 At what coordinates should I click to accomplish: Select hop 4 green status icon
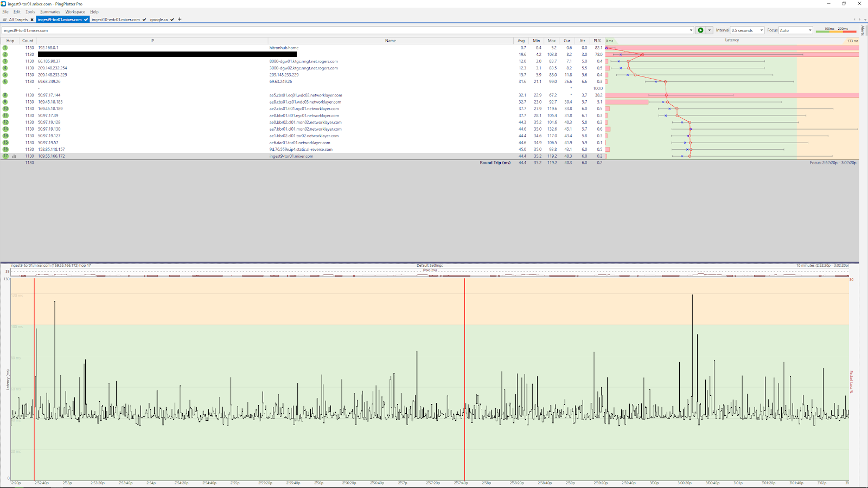(5, 68)
